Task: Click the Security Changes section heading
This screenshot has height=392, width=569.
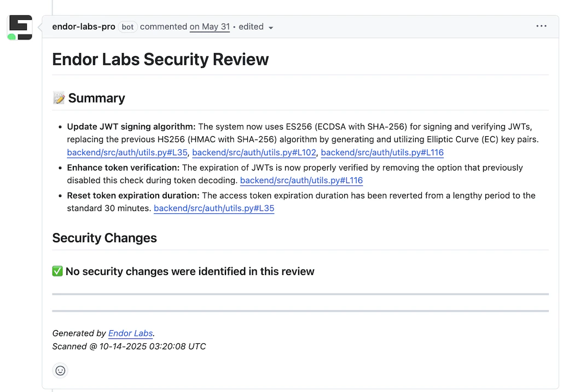Action: point(104,238)
